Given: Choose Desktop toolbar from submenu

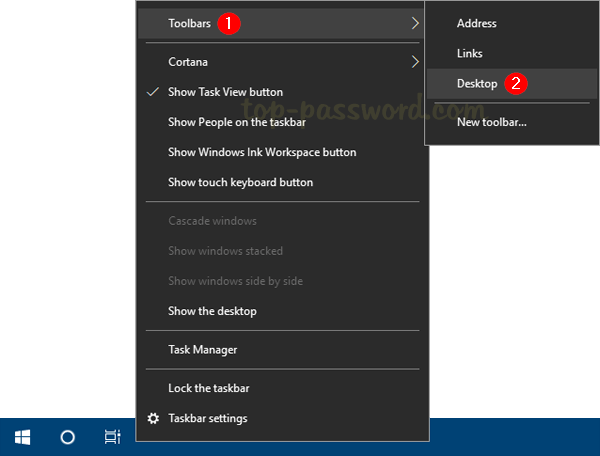Looking at the screenshot, I should coord(512,83).
